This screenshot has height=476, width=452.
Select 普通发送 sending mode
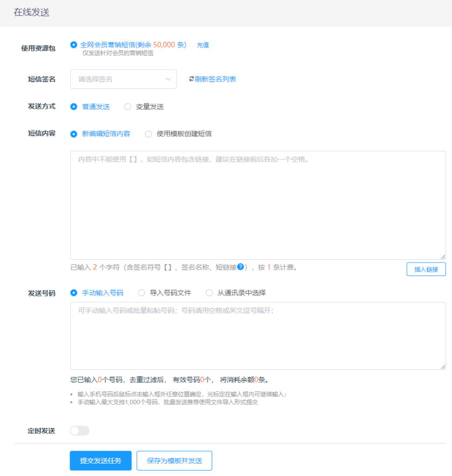tap(74, 107)
